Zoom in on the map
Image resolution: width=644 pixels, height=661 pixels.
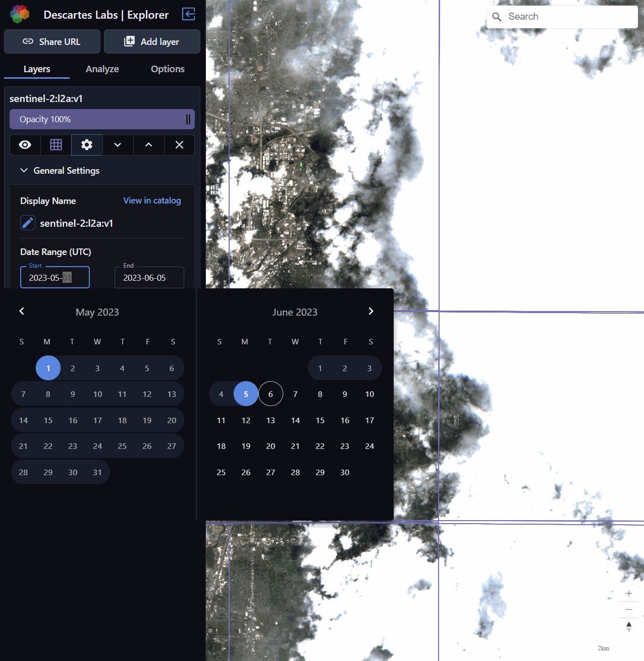(x=628, y=593)
